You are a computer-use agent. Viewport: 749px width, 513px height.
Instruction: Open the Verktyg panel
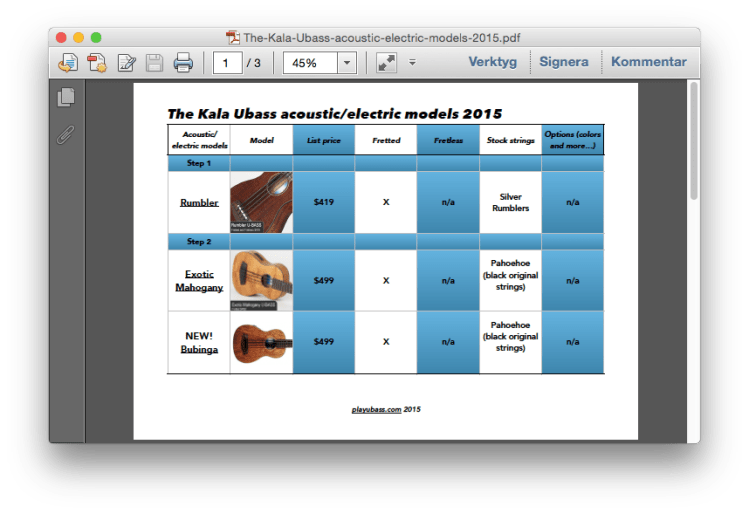point(493,62)
